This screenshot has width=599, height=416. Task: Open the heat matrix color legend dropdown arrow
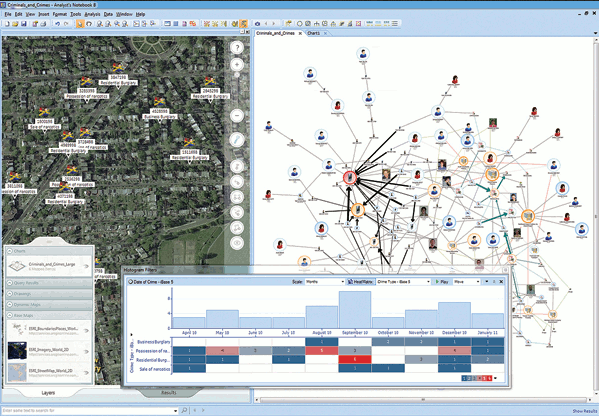[496, 378]
